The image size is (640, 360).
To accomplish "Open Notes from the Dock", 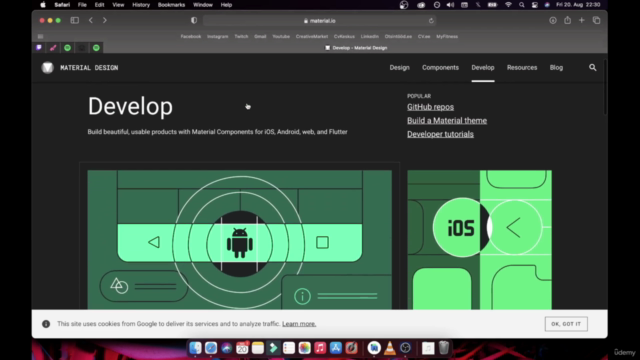I will pos(258,348).
